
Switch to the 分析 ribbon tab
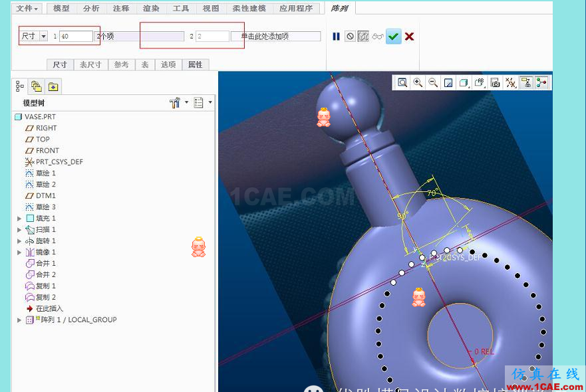click(91, 8)
